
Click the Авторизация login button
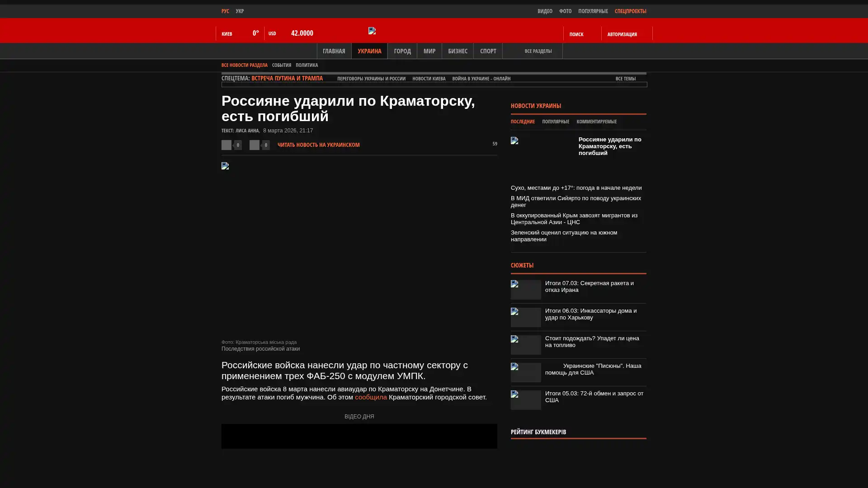pyautogui.click(x=622, y=34)
